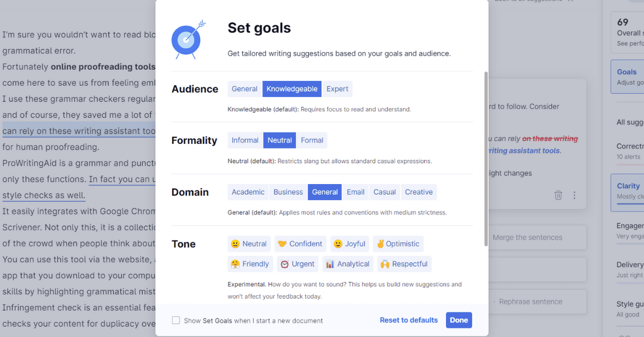
Task: Pick the Joyful tone option
Action: click(x=349, y=244)
